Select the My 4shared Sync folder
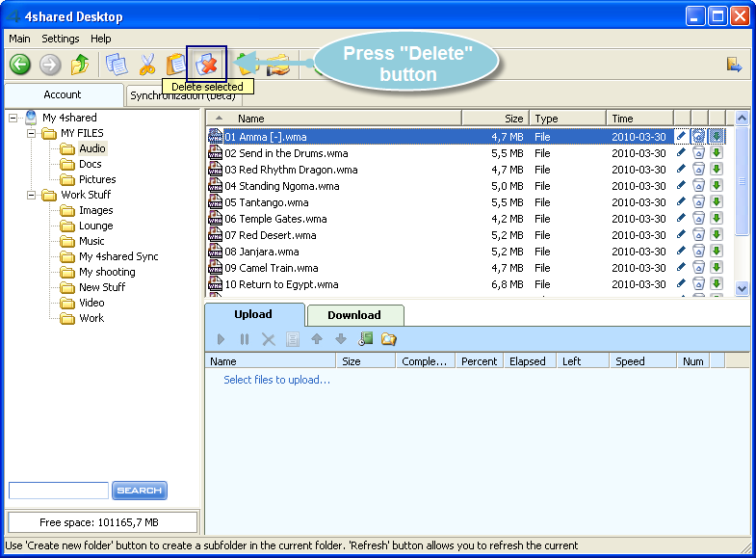This screenshot has width=756, height=558. click(118, 256)
